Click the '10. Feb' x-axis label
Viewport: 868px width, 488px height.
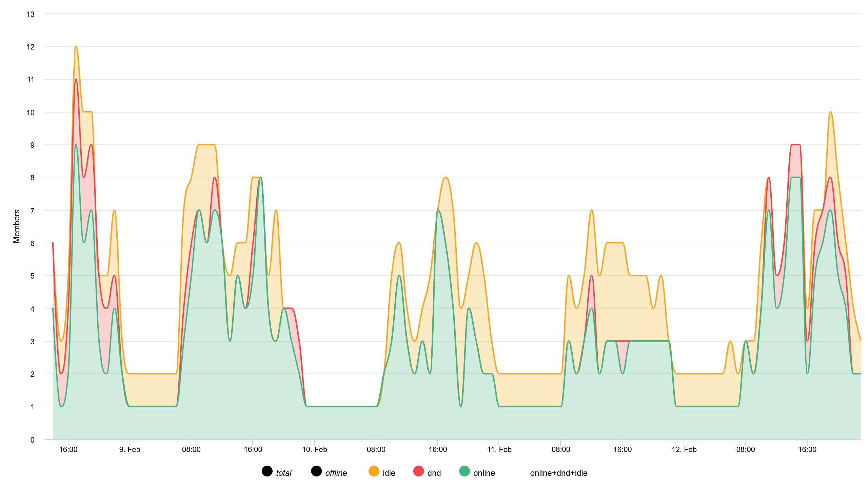point(314,450)
